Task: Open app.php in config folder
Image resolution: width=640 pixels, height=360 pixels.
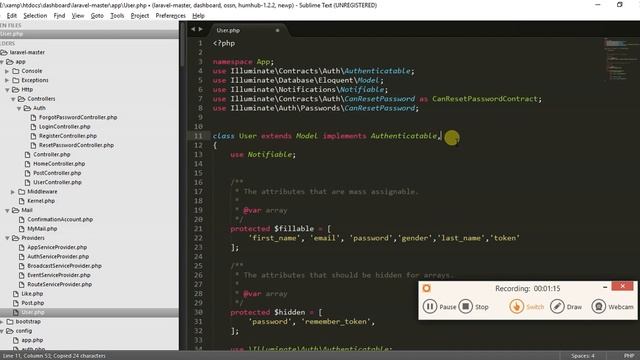Action: pyautogui.click(x=32, y=340)
